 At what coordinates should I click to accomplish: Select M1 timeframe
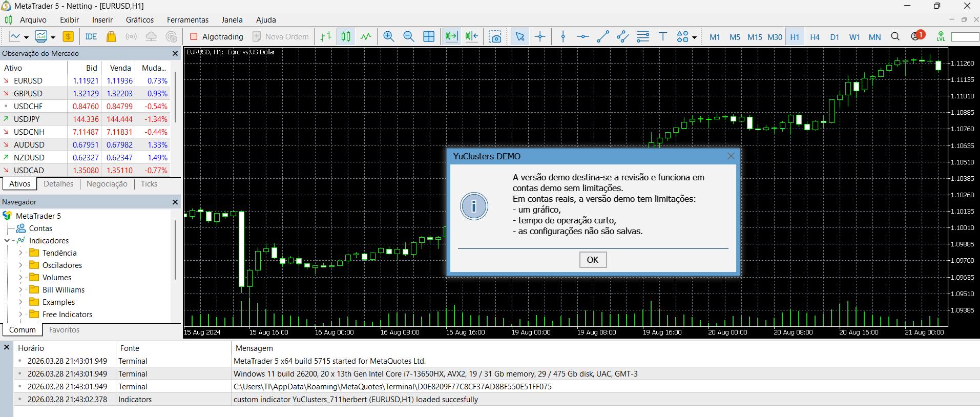pos(715,37)
